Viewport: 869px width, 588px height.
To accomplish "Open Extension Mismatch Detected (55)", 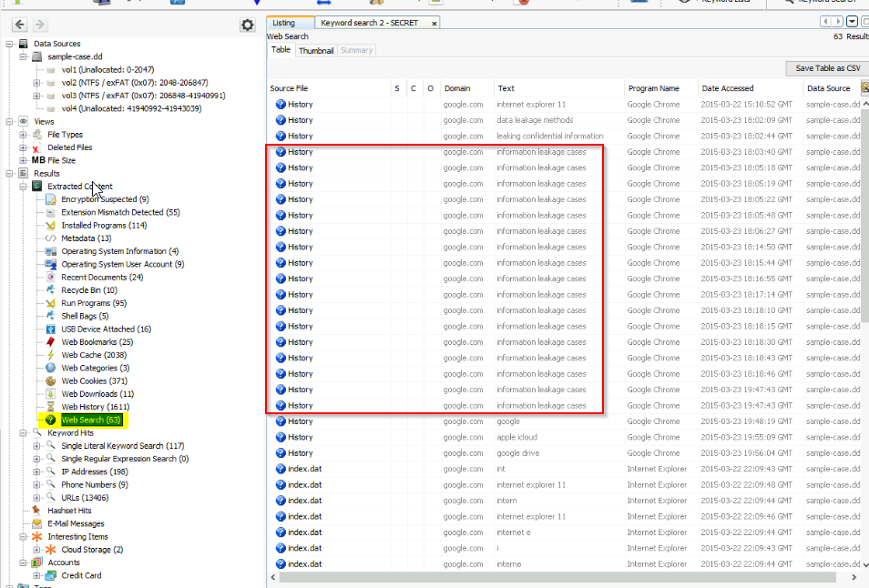I will point(120,212).
